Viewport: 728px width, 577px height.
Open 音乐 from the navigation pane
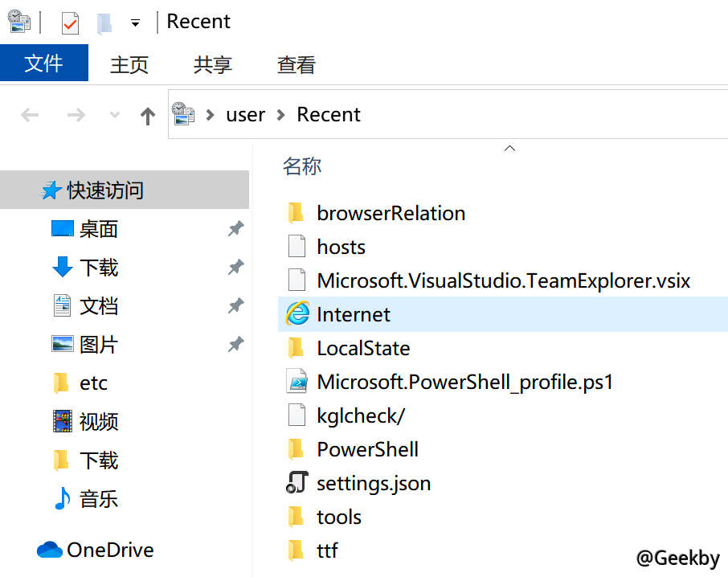click(x=98, y=498)
